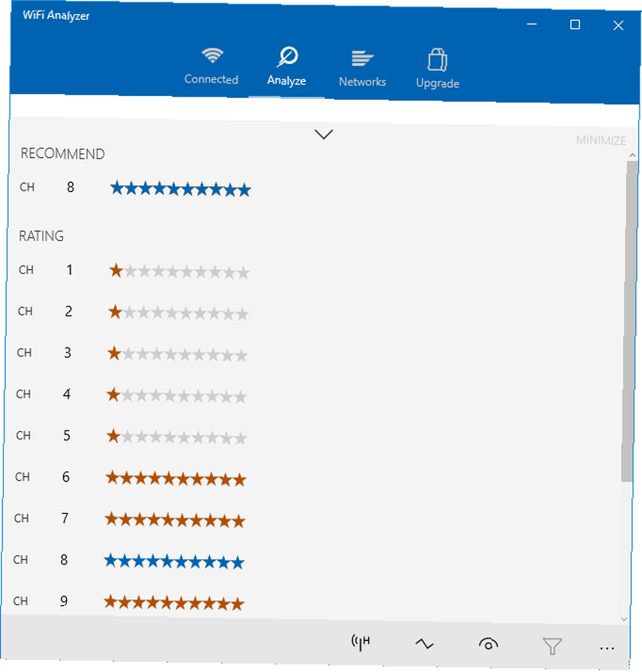
Task: Click the RATING heading
Action: point(41,236)
